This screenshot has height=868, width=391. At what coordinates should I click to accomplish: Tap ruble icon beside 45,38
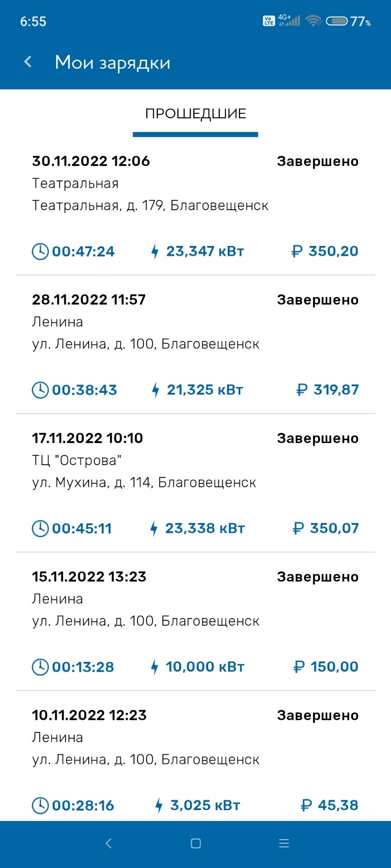click(x=306, y=805)
